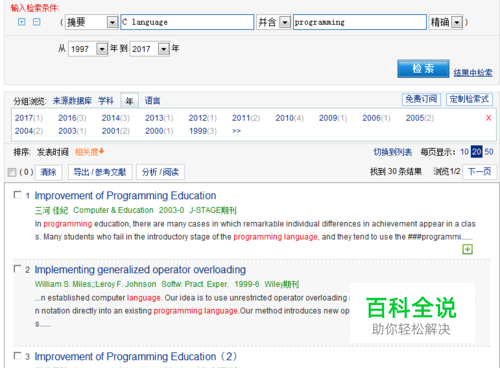The width and height of the screenshot is (500, 368).
Task: Filter results by year 2001(2)
Action: coord(116,131)
